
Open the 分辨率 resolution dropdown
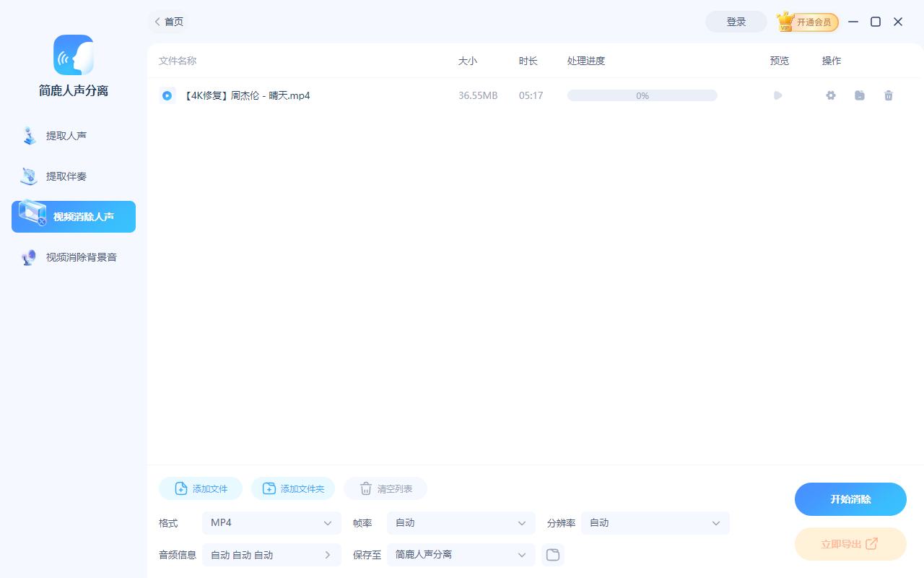coord(654,522)
